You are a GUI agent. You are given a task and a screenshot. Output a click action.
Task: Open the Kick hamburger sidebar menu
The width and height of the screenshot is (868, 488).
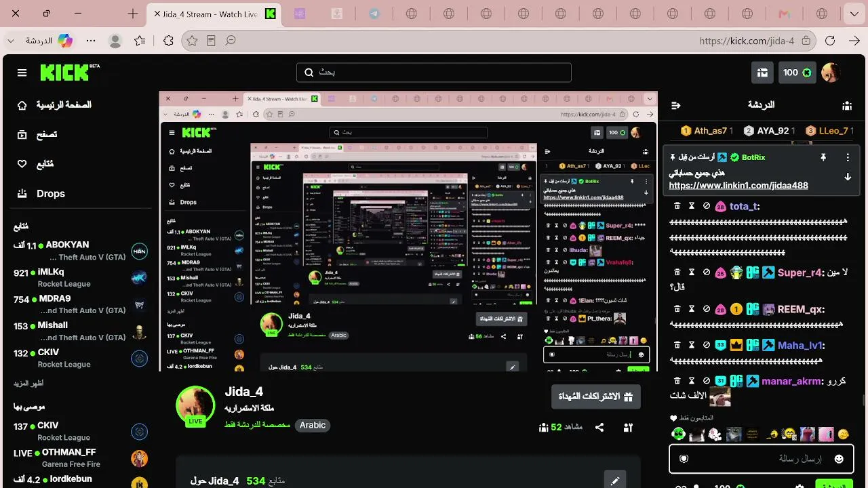pos(22,73)
